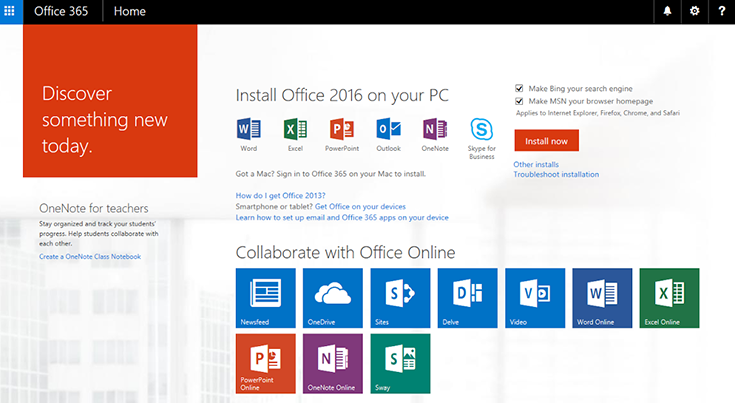Open Create a OneNote Class Notebook link
Viewport: 735px width, 403px height.
click(x=90, y=256)
